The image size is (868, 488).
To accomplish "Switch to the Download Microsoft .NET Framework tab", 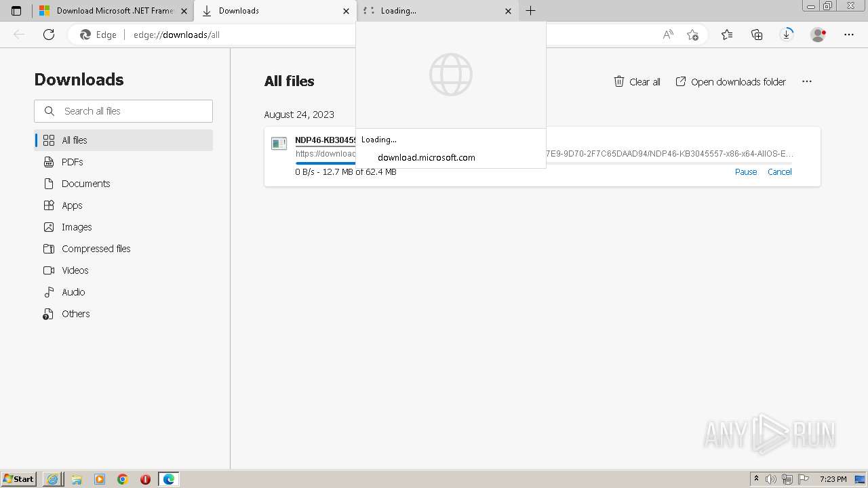I will 113,11.
